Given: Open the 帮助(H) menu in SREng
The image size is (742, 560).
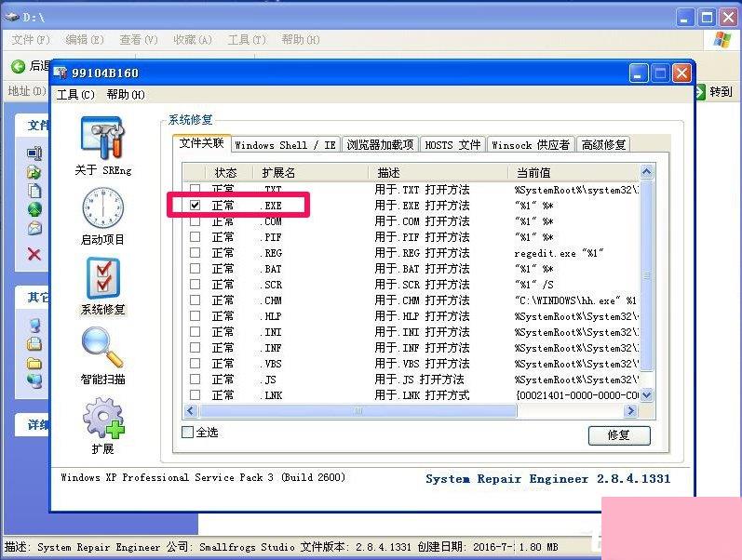Looking at the screenshot, I should click(x=126, y=95).
